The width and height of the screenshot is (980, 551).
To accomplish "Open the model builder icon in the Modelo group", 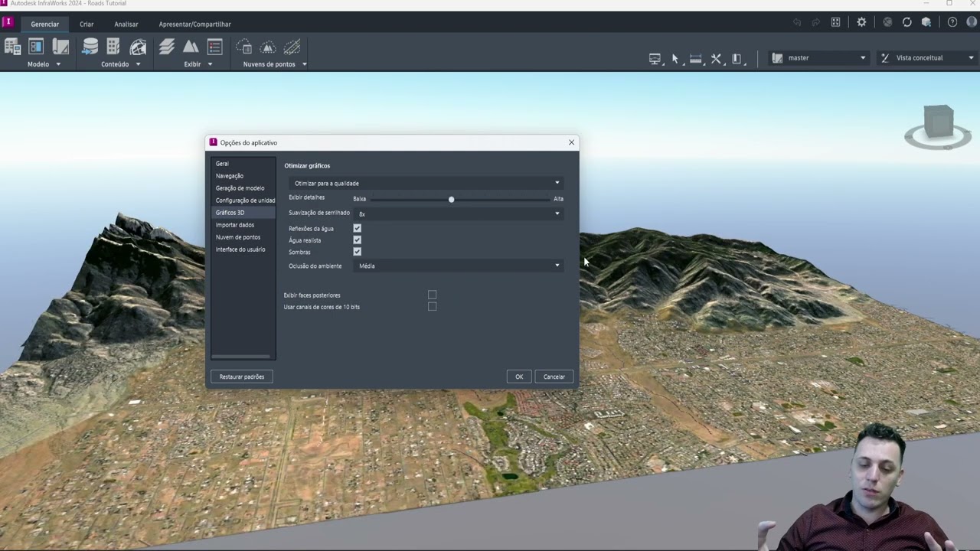I will [12, 47].
